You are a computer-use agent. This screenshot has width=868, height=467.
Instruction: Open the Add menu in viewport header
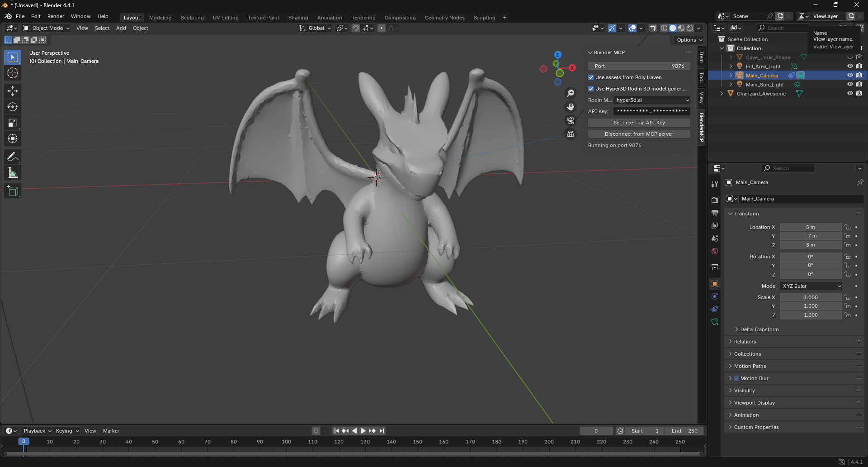click(x=121, y=28)
